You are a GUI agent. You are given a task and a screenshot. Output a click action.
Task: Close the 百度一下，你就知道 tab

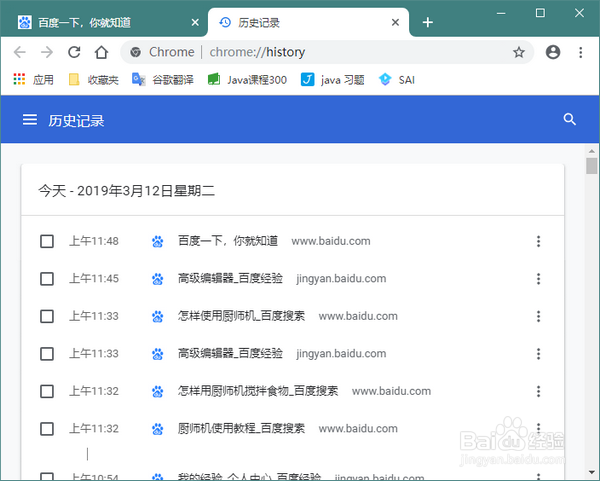(195, 23)
